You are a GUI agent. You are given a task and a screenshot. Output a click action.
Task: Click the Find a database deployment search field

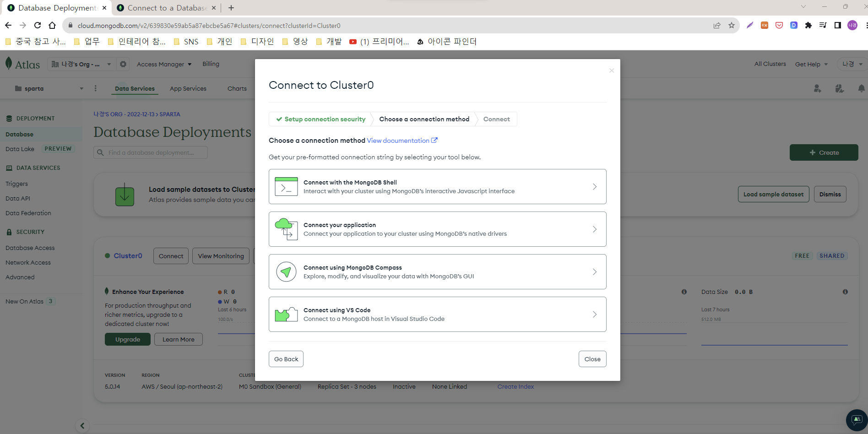tap(151, 152)
